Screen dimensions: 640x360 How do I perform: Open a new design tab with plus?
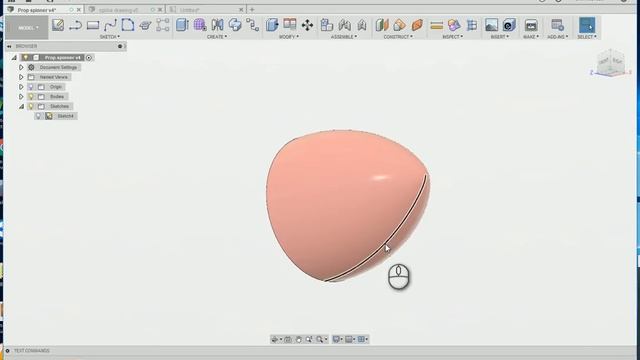(252, 9)
